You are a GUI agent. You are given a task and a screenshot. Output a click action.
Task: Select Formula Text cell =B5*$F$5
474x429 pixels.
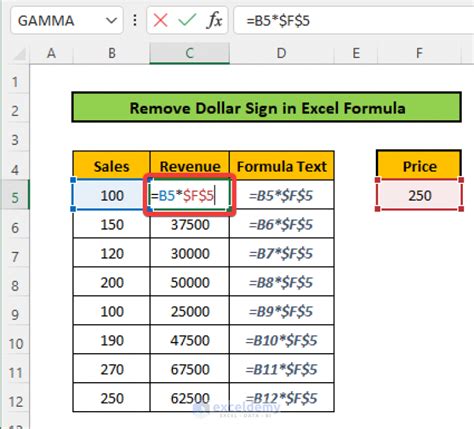point(282,195)
